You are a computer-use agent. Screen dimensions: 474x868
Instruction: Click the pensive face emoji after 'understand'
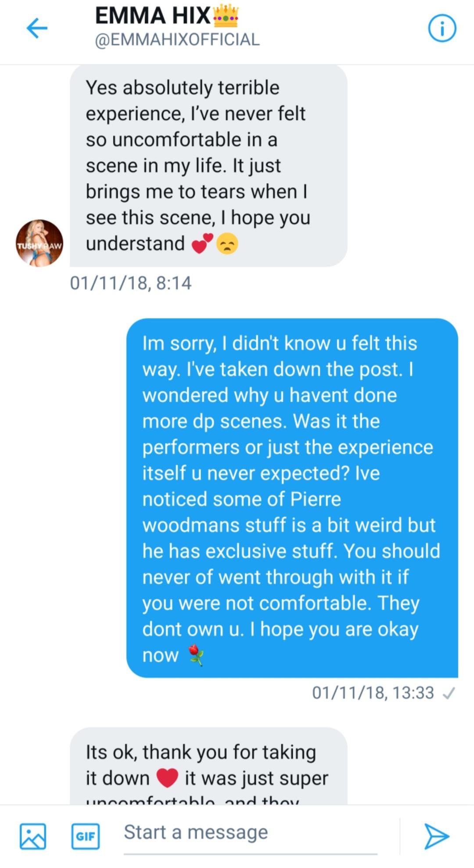227,244
